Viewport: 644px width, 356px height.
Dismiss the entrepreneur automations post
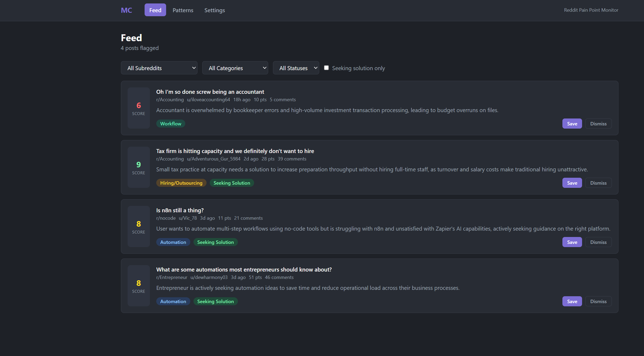pos(598,301)
